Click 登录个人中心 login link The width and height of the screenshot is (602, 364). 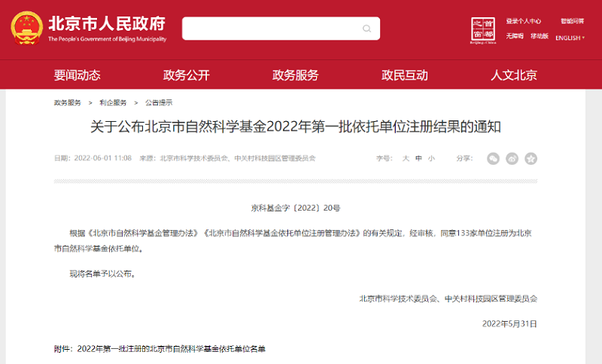pos(524,21)
